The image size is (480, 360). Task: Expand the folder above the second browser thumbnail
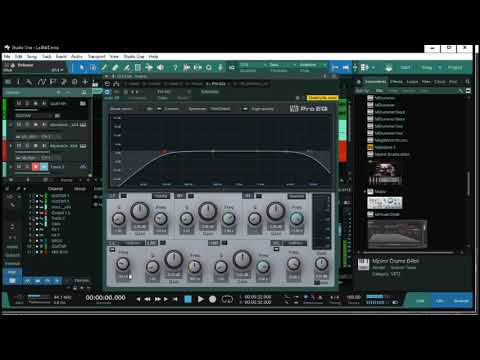(365, 192)
